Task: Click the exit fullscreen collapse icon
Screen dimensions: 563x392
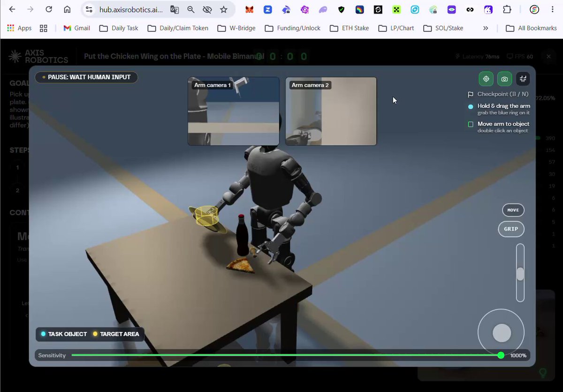Action: pyautogui.click(x=523, y=79)
